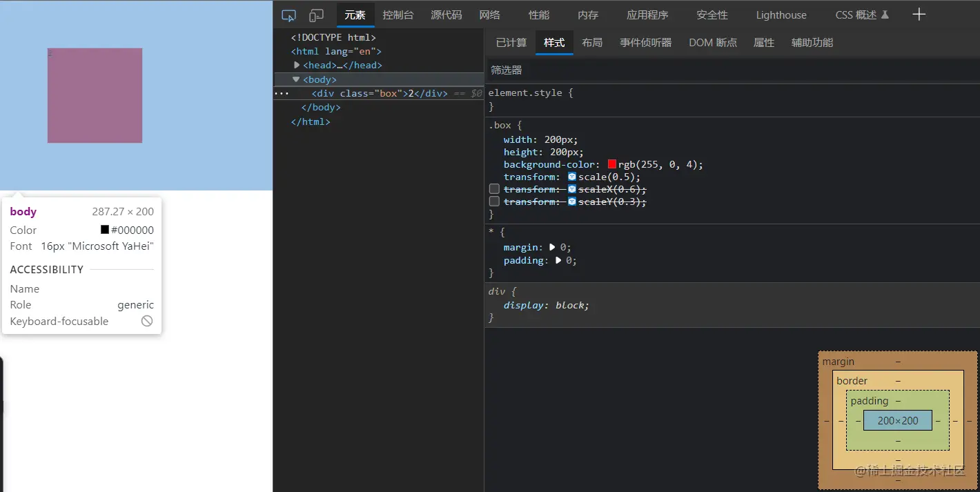Switch to the 布局 pane
The height and width of the screenshot is (492, 980).
(592, 43)
